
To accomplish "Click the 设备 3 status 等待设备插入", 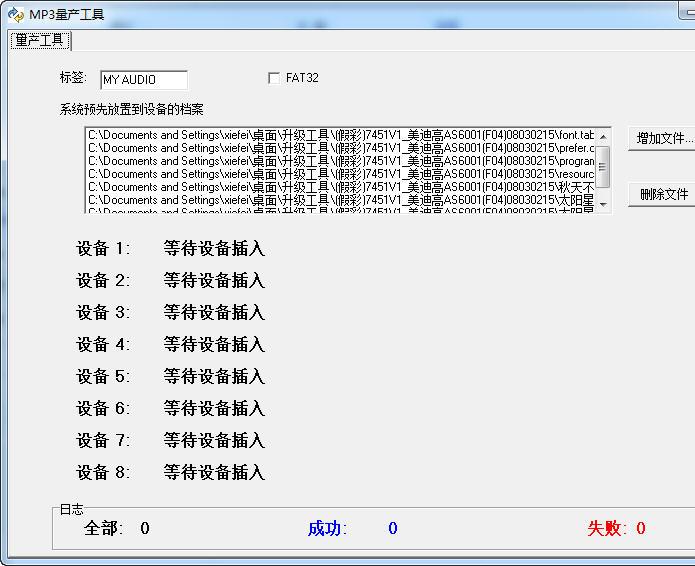I will [x=214, y=312].
